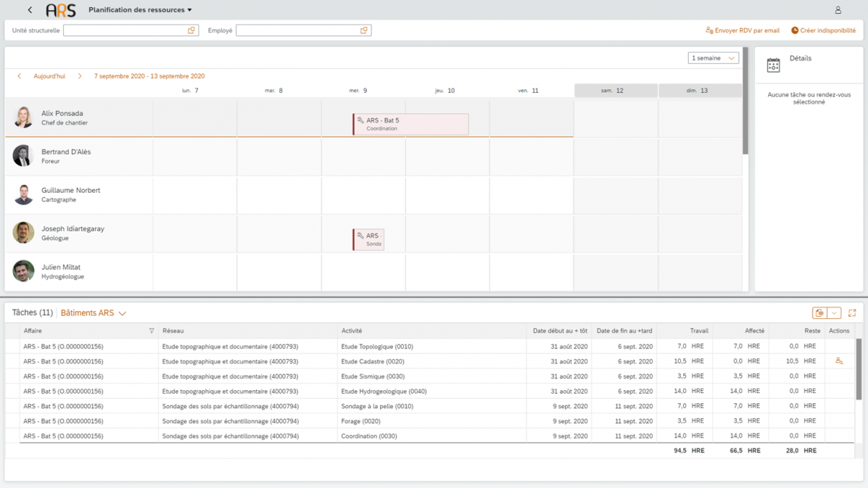868x488 pixels.
Task: Click the Unité structurelle input field
Action: click(125, 30)
